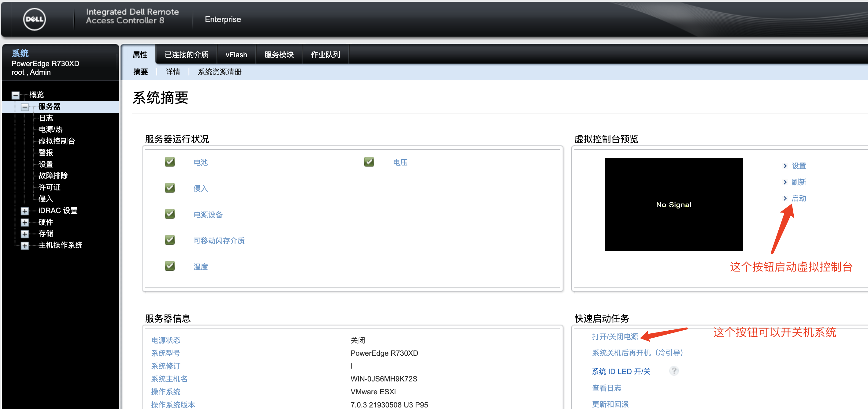Open 虚拟控制台 in the sidebar tree

coord(57,141)
